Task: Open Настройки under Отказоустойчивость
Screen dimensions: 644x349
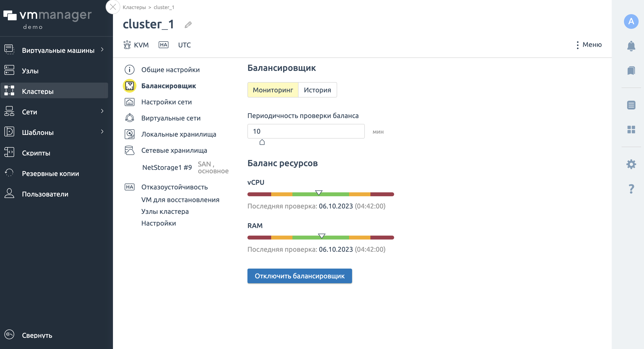Action: pyautogui.click(x=158, y=223)
